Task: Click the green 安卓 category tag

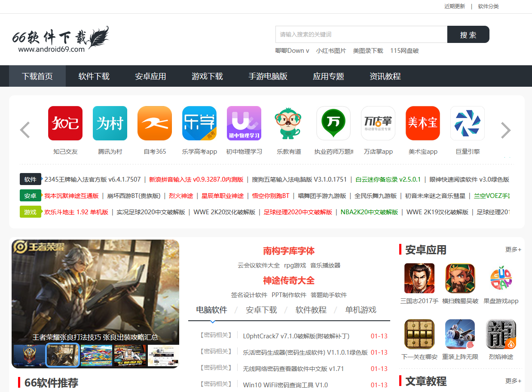Action: point(31,196)
